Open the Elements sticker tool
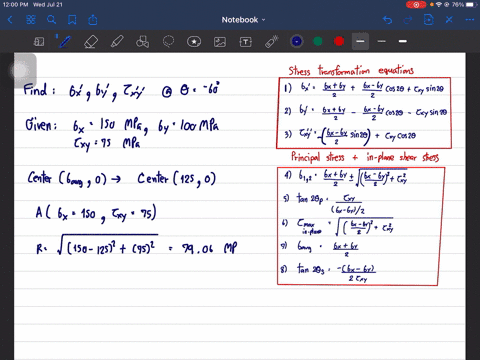 coord(194,42)
